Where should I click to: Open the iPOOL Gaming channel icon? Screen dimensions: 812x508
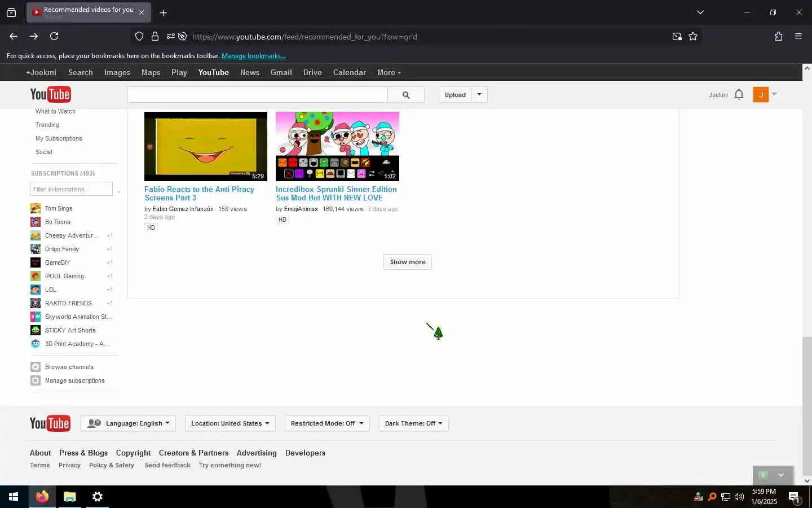(36, 276)
